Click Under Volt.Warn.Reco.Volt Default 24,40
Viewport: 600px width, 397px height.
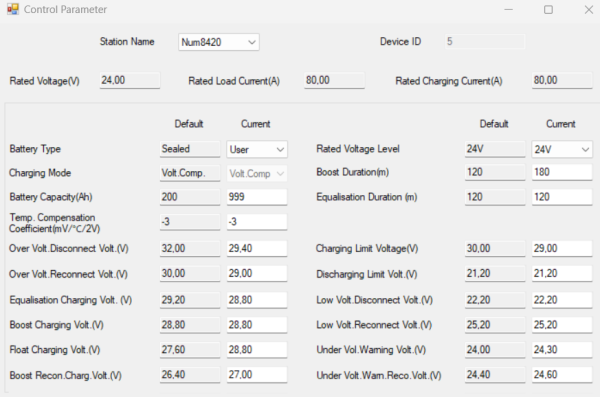click(495, 375)
